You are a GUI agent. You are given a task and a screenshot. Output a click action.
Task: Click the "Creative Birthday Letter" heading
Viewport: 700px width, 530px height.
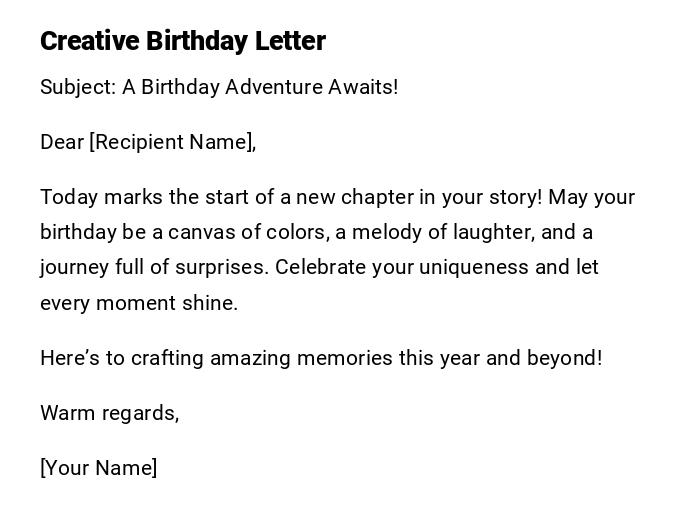coord(182,41)
